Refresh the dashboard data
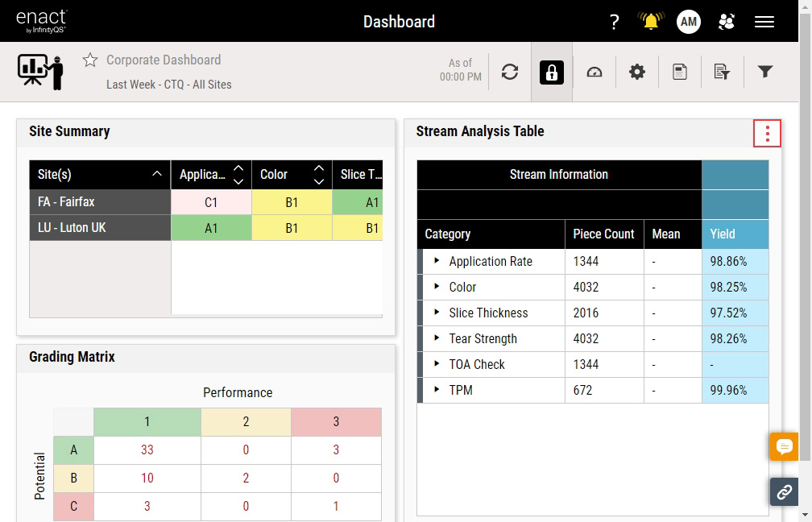 [510, 72]
